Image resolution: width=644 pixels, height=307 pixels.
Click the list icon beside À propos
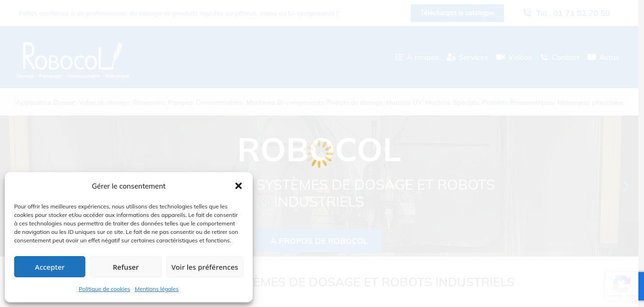[x=399, y=57]
